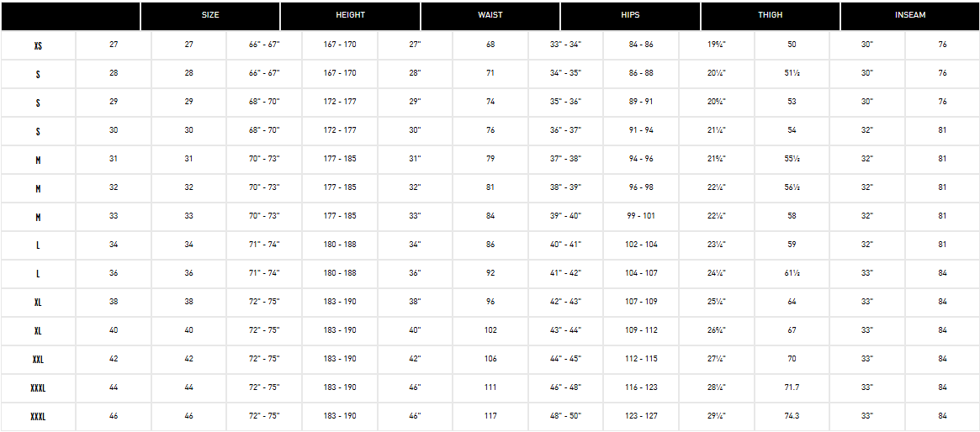Image resolution: width=980 pixels, height=432 pixels.
Task: Select the XS row label
Action: click(38, 45)
